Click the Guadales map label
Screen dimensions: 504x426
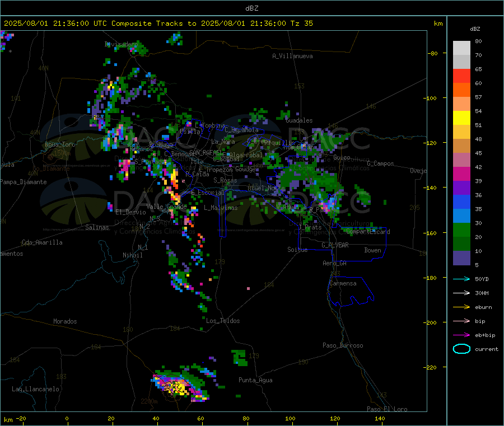(299, 120)
